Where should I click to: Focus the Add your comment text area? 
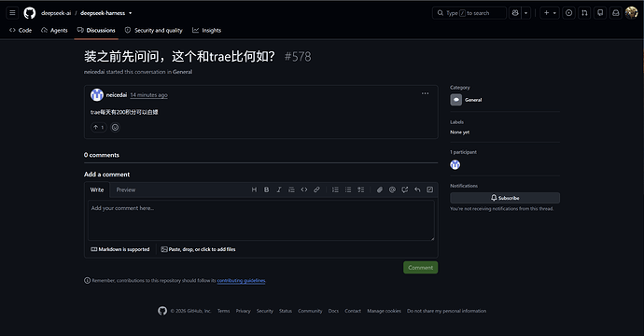click(x=260, y=220)
